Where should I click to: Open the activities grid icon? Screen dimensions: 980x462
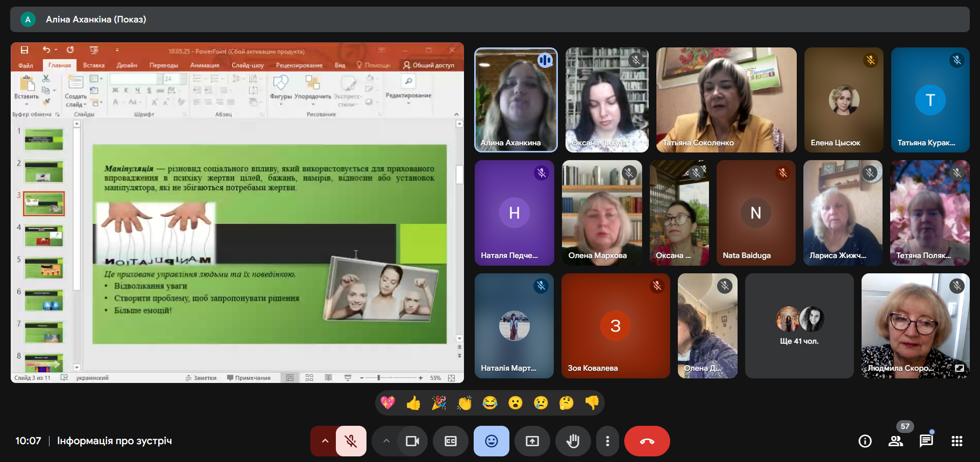[x=957, y=441]
